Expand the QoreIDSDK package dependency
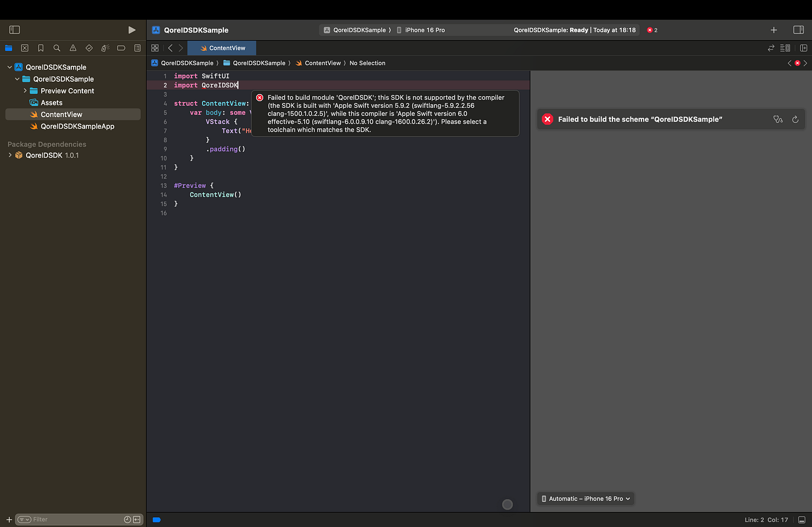This screenshot has height=527, width=812. pos(9,155)
